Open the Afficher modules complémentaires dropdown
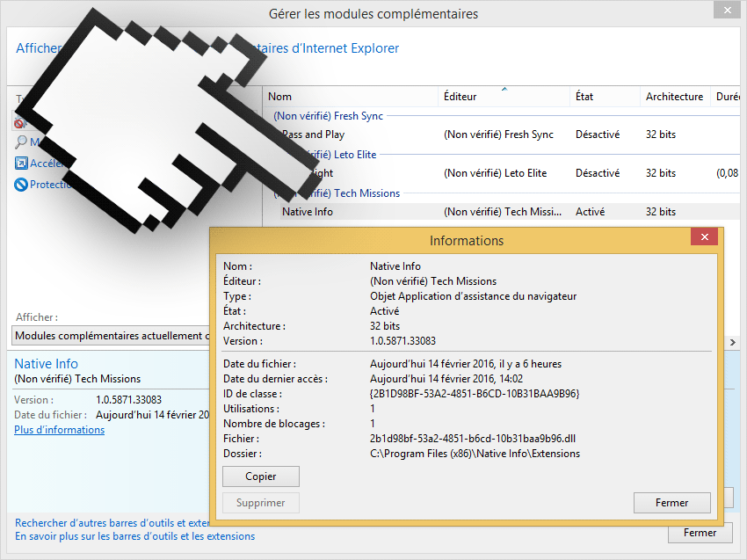747x560 pixels. pos(111,336)
